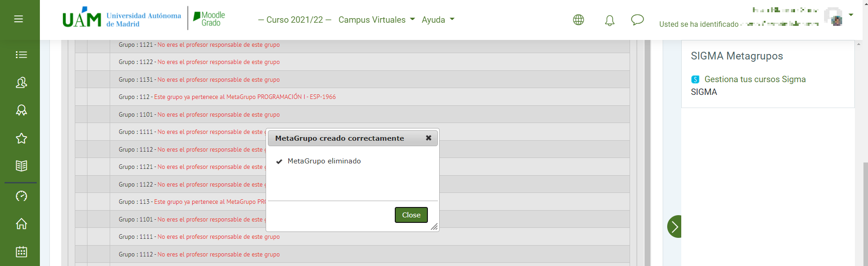Click the participants icon in the sidebar
The width and height of the screenshot is (868, 266).
pos(21,83)
